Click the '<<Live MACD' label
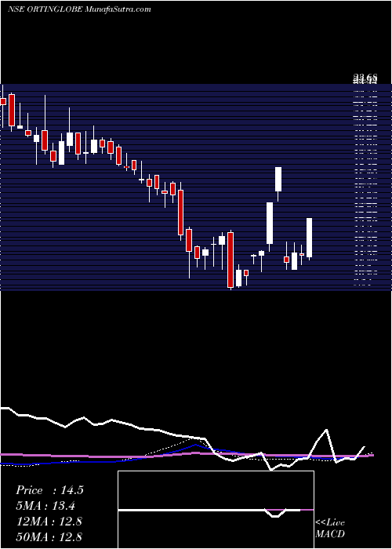Image resolution: width=392 pixels, height=549 pixels. click(330, 528)
